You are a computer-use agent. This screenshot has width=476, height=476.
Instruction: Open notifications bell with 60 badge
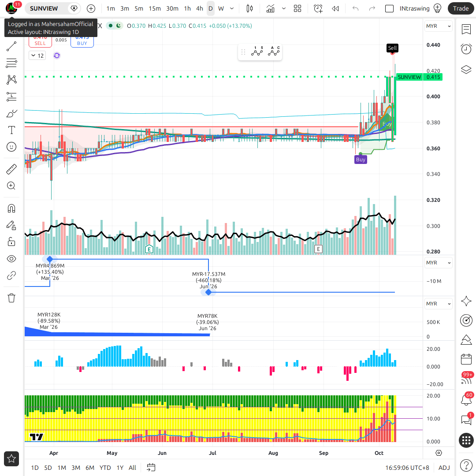[x=466, y=399]
